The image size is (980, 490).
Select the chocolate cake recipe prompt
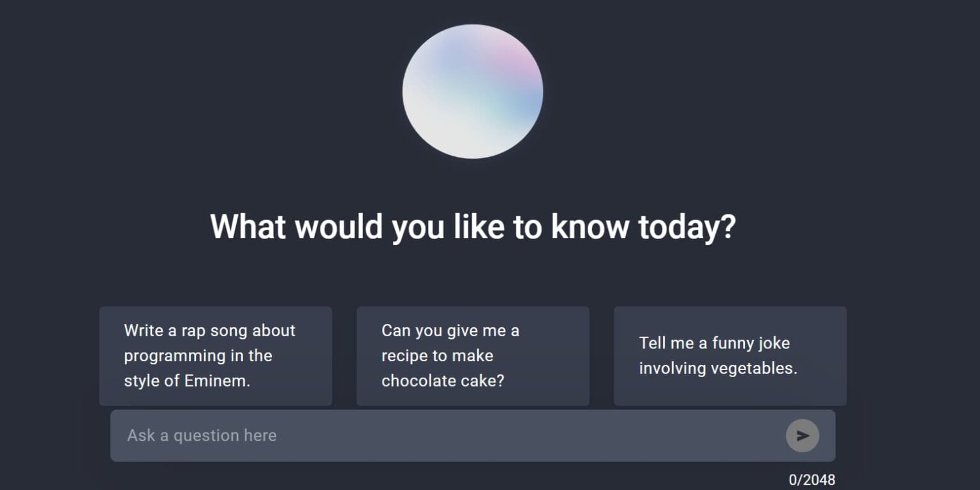tap(473, 356)
